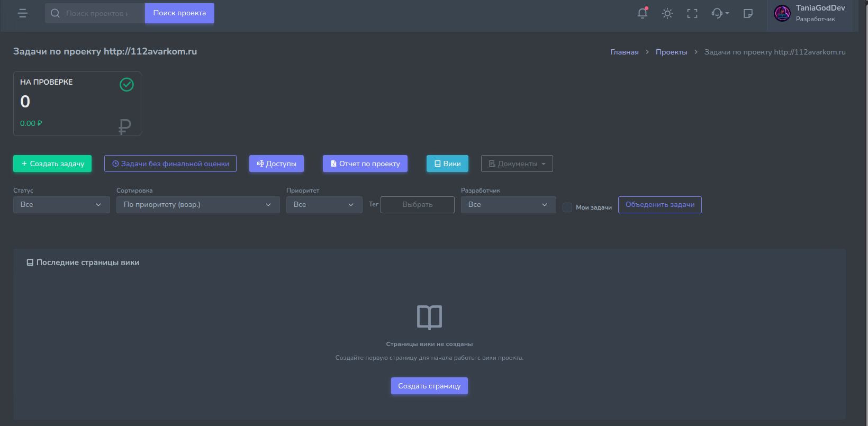Open the Статус dropdown
Screen dimensions: 868x426
(61, 205)
